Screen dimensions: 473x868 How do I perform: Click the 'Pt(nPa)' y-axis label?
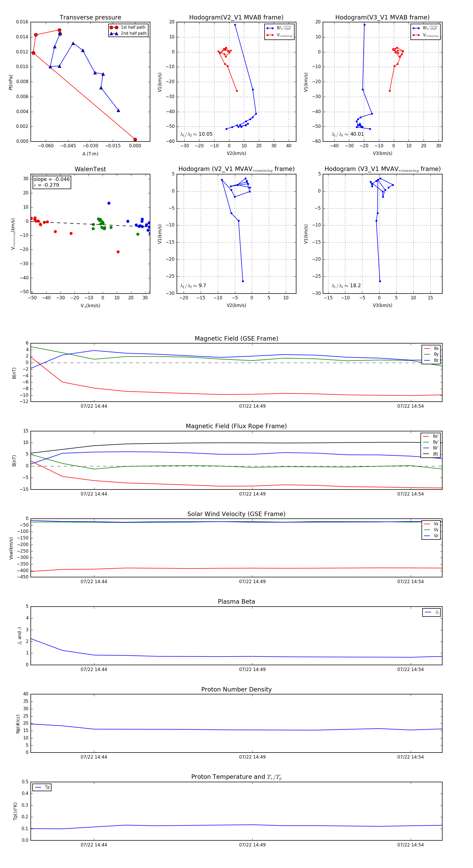coord(11,82)
